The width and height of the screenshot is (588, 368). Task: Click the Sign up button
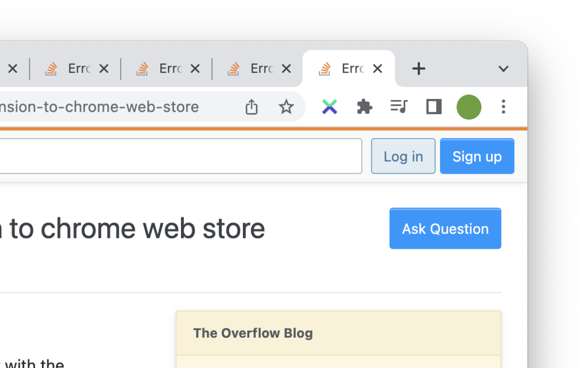(477, 156)
